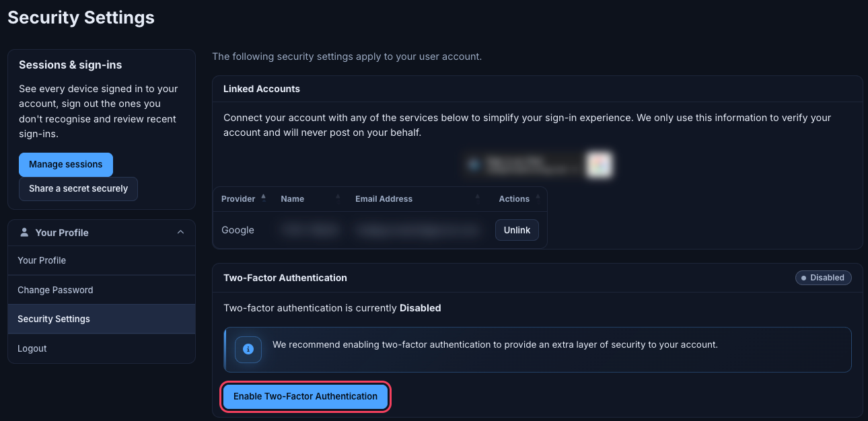Click the Manage sessions button
868x421 pixels.
pos(66,164)
